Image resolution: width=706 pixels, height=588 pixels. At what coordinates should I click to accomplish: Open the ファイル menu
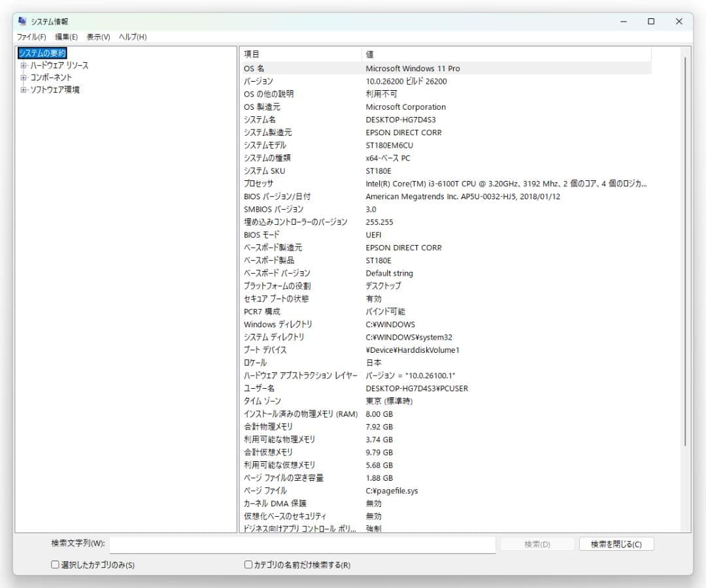[33, 37]
